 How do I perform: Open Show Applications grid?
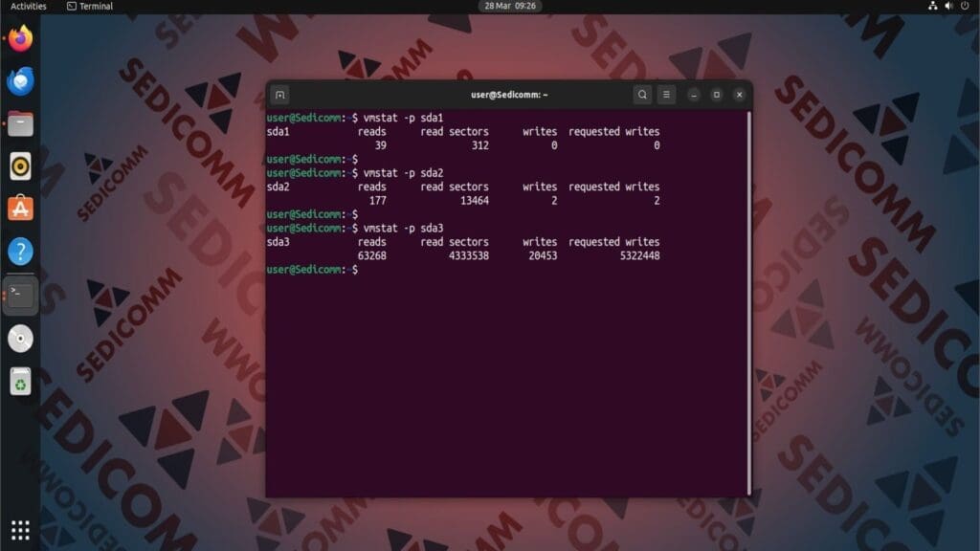(x=19, y=528)
